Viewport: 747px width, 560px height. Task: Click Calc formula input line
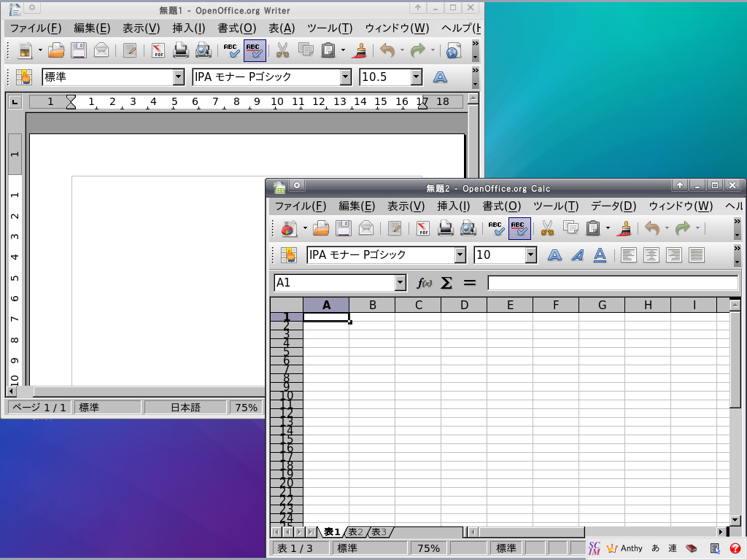pyautogui.click(x=613, y=283)
